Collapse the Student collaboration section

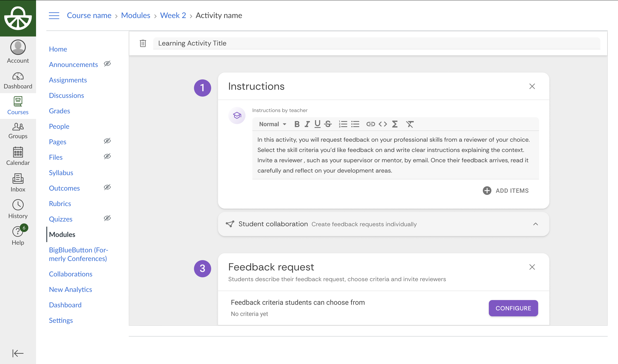coord(535,224)
